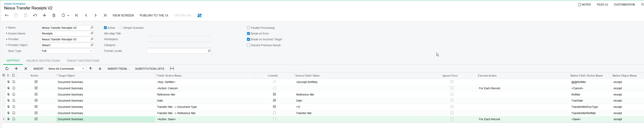Open Format Locale lookup magnifier
This screenshot has width=644, height=128.
(x=209, y=51)
